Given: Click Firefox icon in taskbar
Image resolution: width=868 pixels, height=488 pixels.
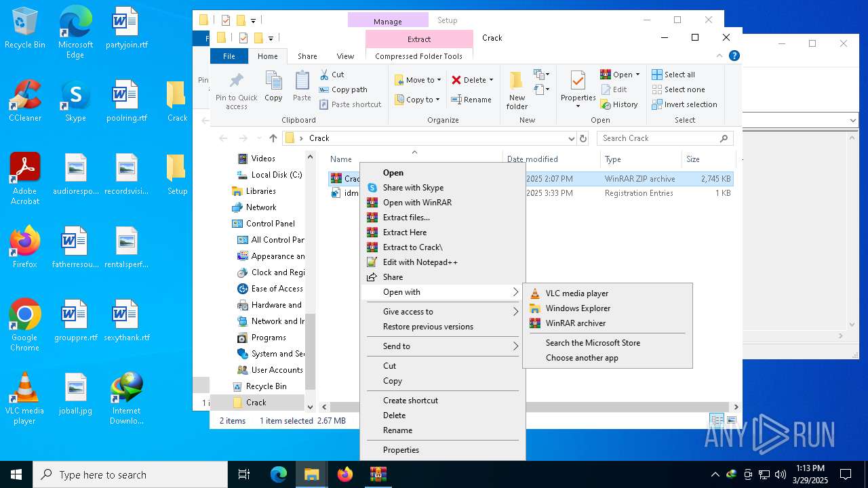Looking at the screenshot, I should coord(345,474).
